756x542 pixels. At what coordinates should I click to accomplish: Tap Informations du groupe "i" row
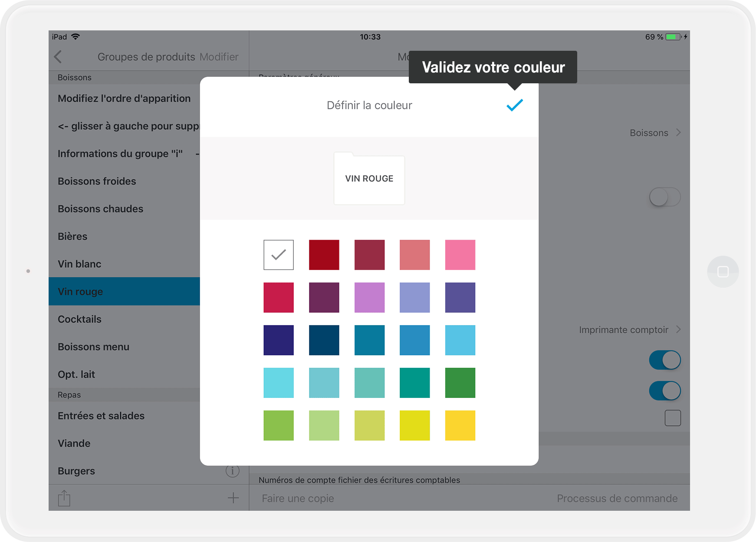[x=124, y=154]
